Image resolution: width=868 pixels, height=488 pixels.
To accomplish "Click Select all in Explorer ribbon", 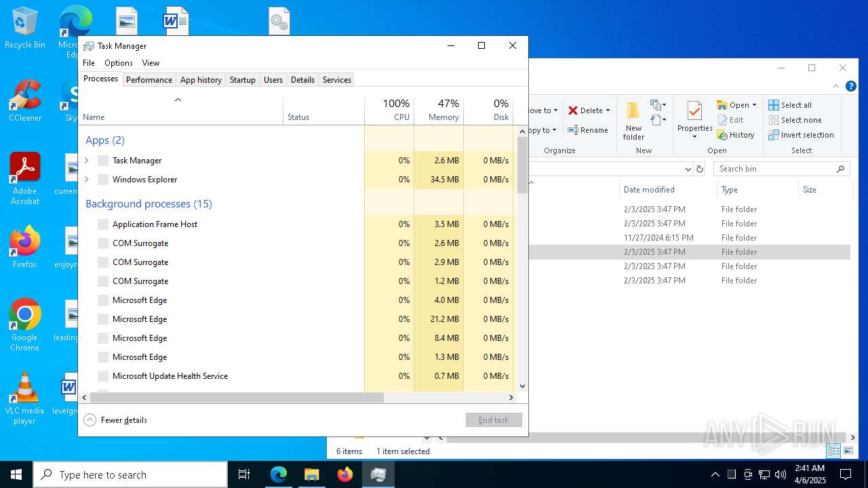I will pyautogui.click(x=790, y=105).
